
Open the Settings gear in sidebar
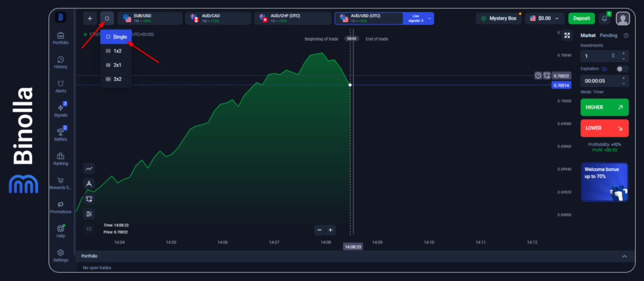(x=60, y=252)
